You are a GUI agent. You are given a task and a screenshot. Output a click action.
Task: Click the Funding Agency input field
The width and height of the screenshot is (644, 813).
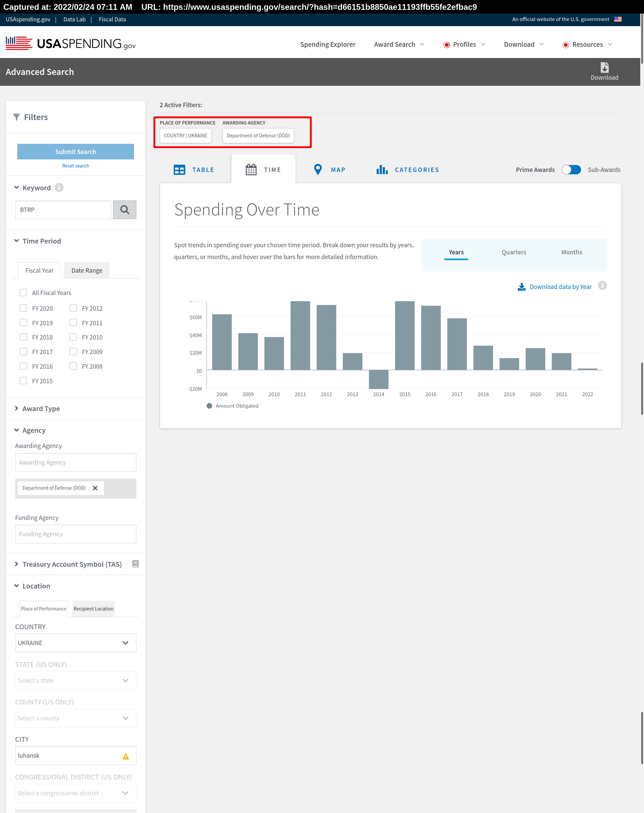click(x=76, y=534)
